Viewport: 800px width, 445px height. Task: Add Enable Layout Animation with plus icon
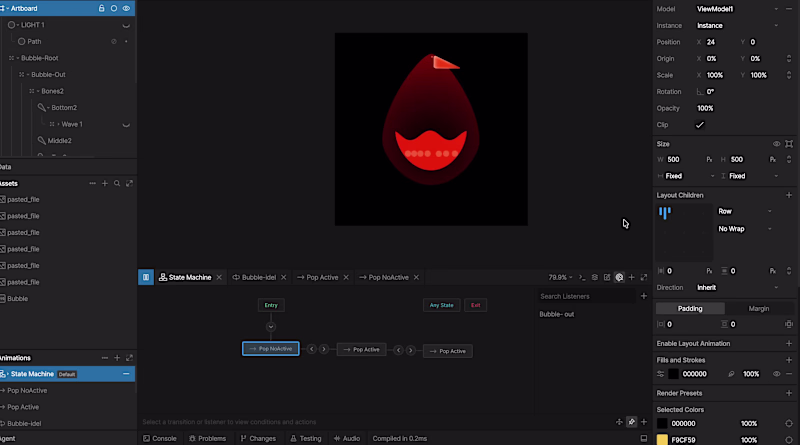pyautogui.click(x=789, y=343)
